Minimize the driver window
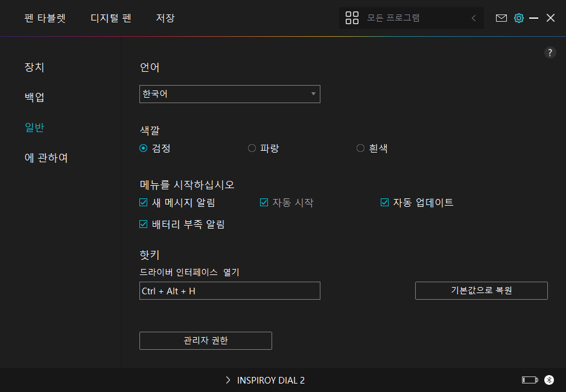The height and width of the screenshot is (392, 566). point(533,18)
